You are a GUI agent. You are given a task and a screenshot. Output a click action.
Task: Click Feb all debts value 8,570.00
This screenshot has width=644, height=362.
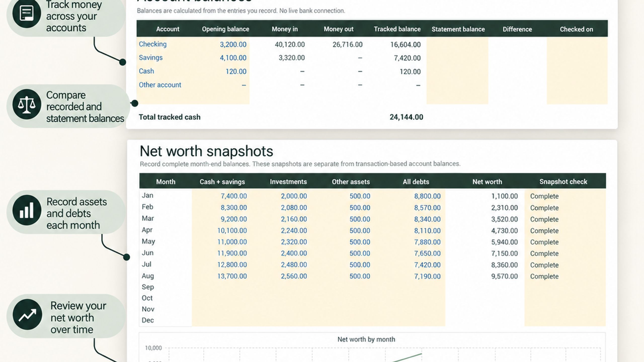pyautogui.click(x=427, y=208)
